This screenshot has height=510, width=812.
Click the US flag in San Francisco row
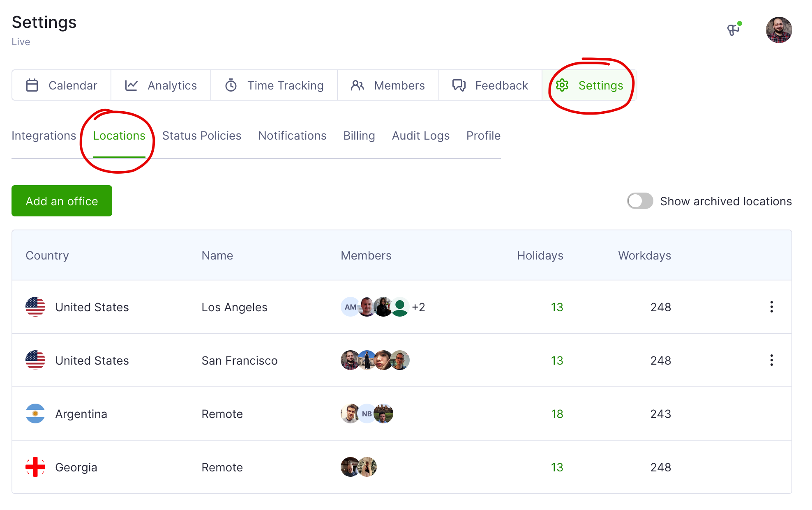coord(35,360)
